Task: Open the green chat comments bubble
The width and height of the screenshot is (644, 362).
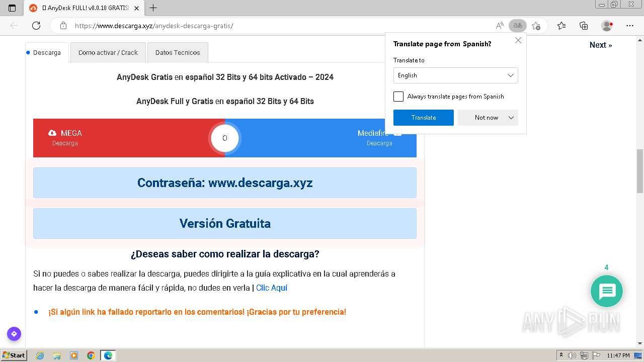Action: 607,291
